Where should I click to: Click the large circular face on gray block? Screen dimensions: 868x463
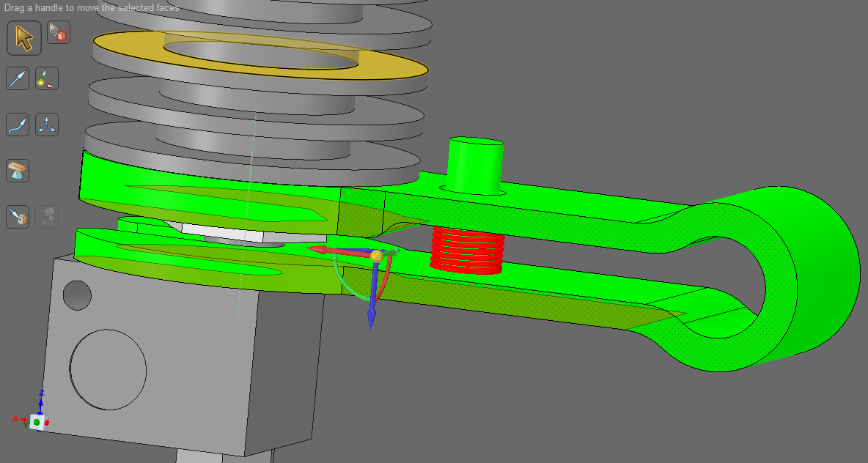pos(108,366)
